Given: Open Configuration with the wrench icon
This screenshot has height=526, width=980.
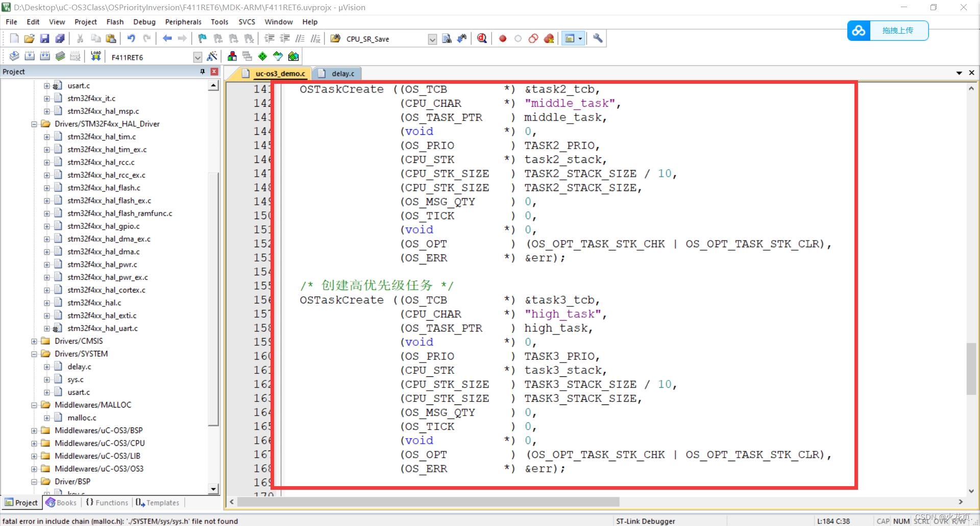Looking at the screenshot, I should 598,38.
